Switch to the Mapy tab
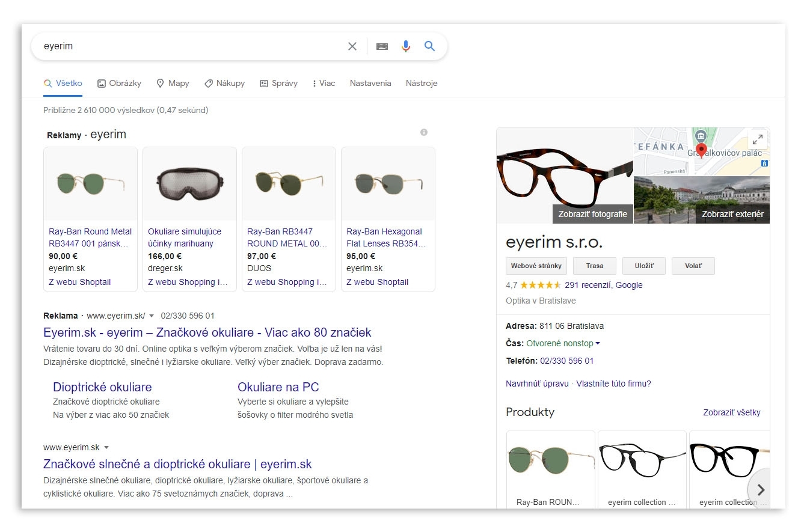Viewport: 807px width, 532px height. [x=173, y=84]
